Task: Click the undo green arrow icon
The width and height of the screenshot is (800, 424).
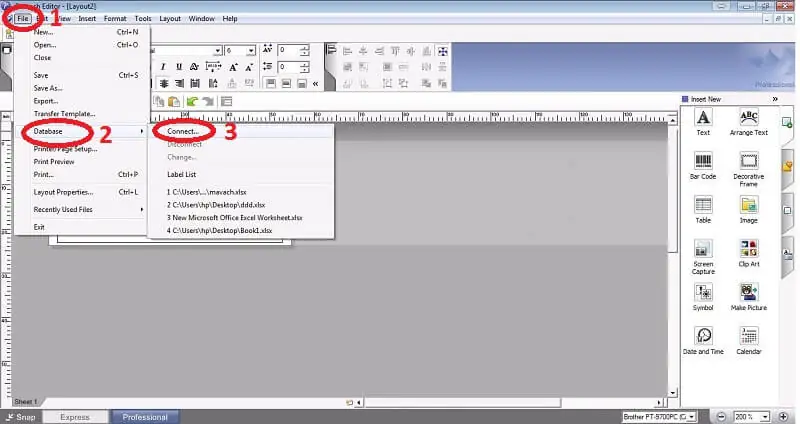Action: [x=192, y=102]
